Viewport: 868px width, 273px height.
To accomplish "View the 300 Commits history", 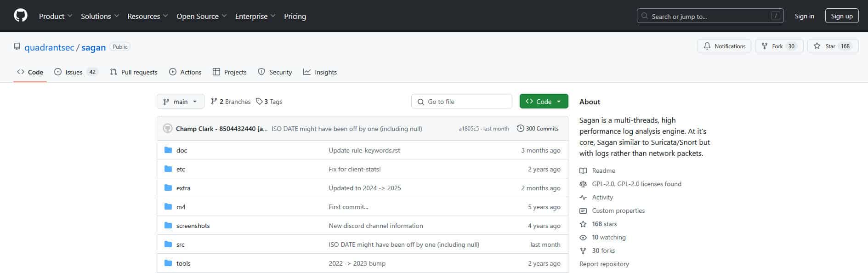I will click(538, 129).
